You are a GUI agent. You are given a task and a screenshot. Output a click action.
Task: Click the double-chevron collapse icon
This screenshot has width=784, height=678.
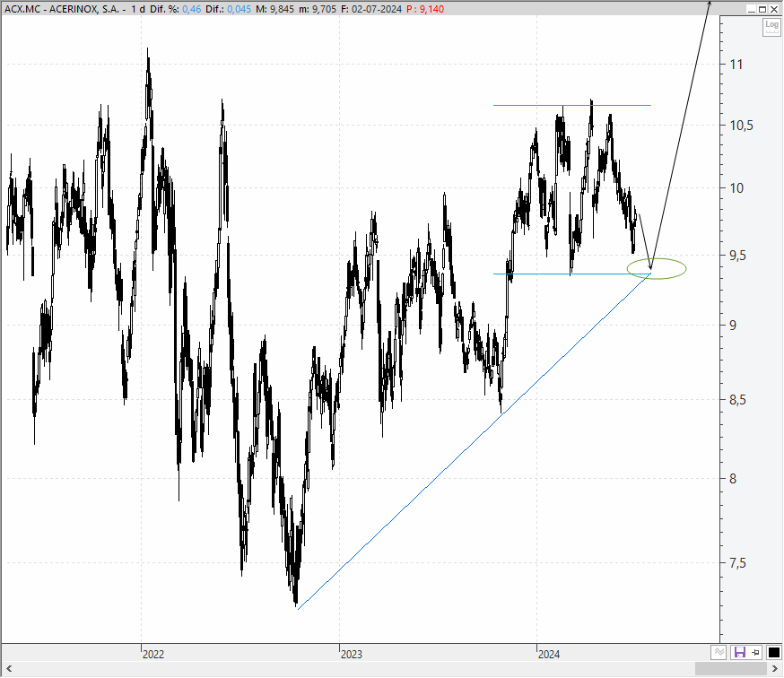(x=719, y=652)
